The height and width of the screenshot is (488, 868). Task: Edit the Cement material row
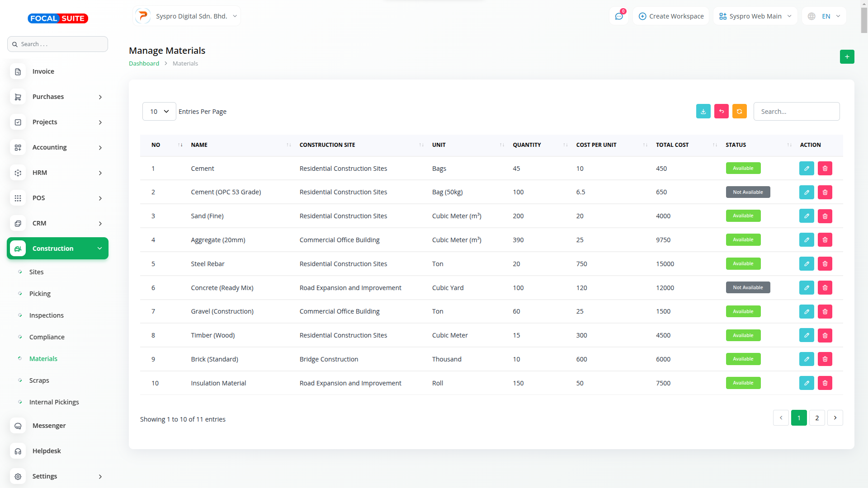tap(806, 169)
